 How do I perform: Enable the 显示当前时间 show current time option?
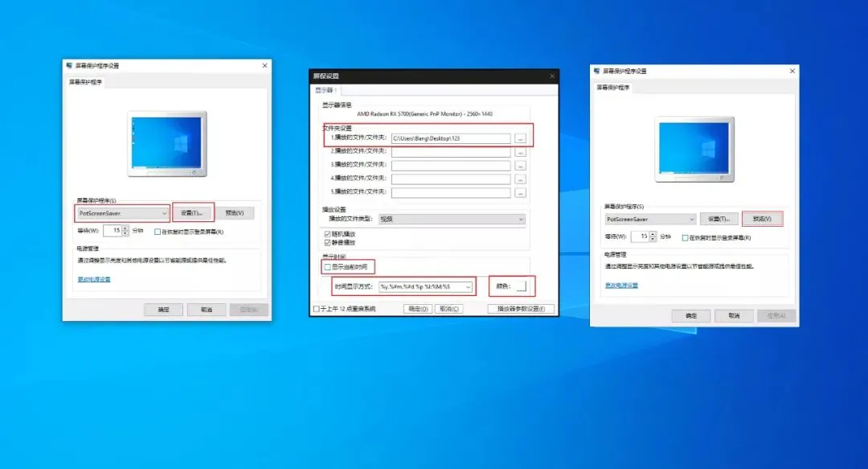326,268
